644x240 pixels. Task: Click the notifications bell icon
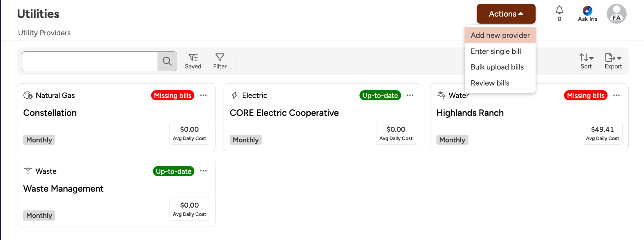pyautogui.click(x=559, y=11)
